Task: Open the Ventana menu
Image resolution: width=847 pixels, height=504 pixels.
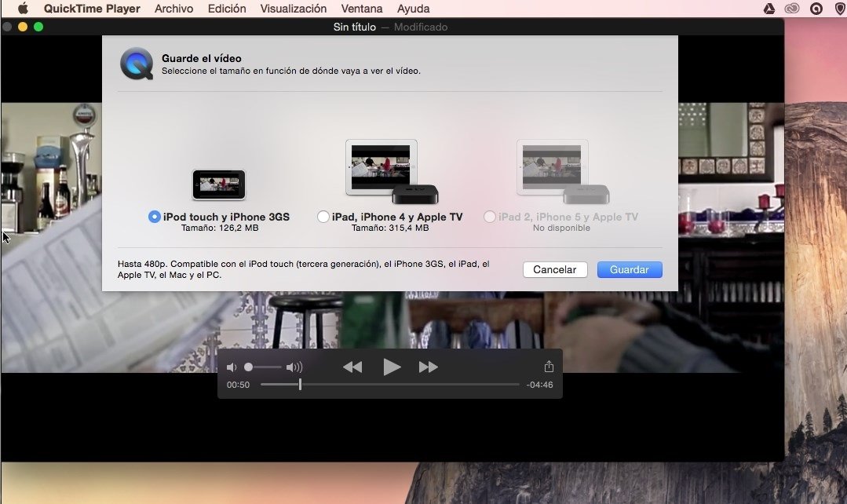Action: (362, 9)
